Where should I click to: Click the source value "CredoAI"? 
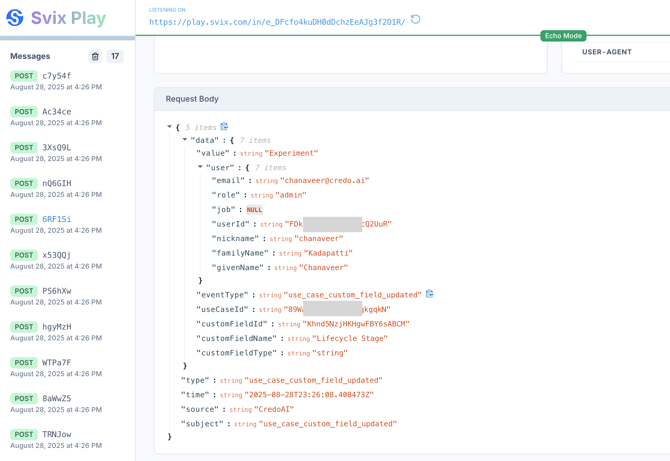point(274,409)
